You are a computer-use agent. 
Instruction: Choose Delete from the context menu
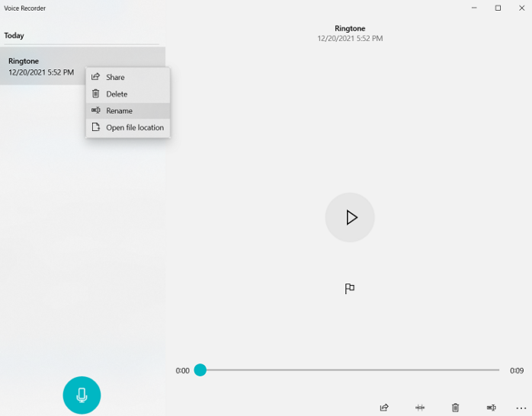128,94
